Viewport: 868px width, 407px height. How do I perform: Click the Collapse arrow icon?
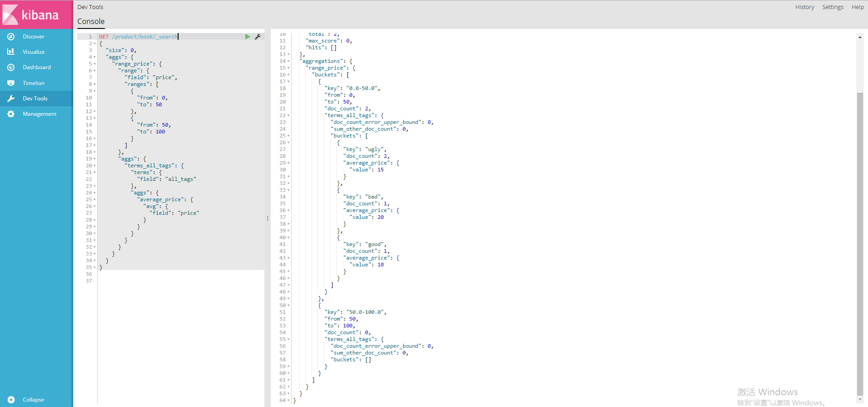click(11, 400)
